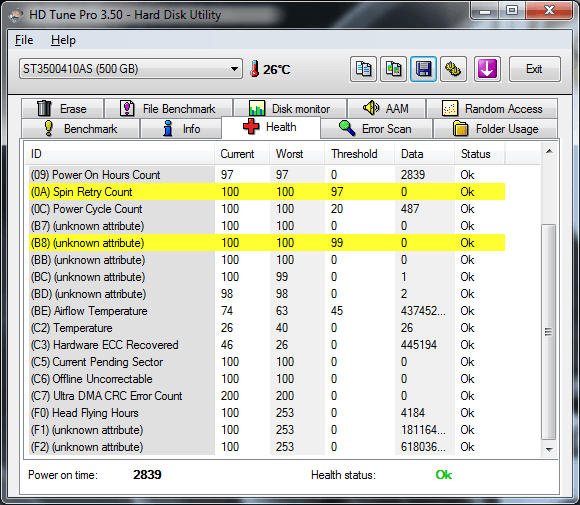
Task: Open the AAM tab with speaker icon
Action: (386, 108)
